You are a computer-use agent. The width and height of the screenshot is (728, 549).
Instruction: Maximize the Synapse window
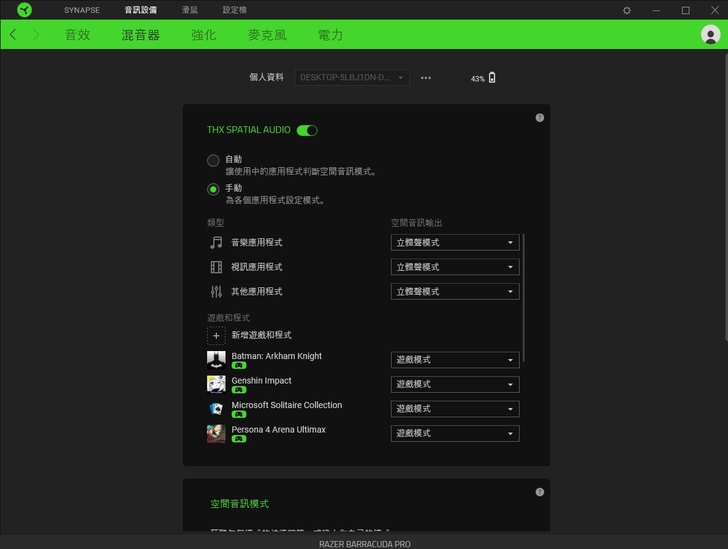click(685, 10)
